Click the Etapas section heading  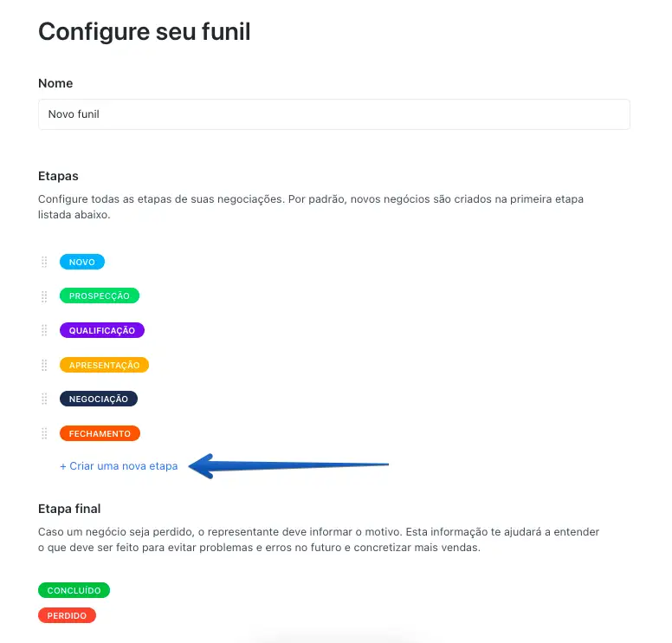58,176
